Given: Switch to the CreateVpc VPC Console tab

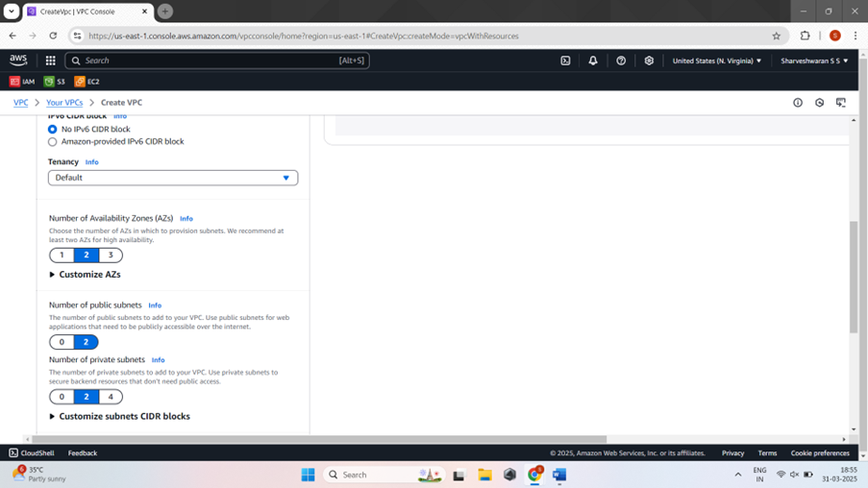Looking at the screenshot, I should (x=87, y=12).
